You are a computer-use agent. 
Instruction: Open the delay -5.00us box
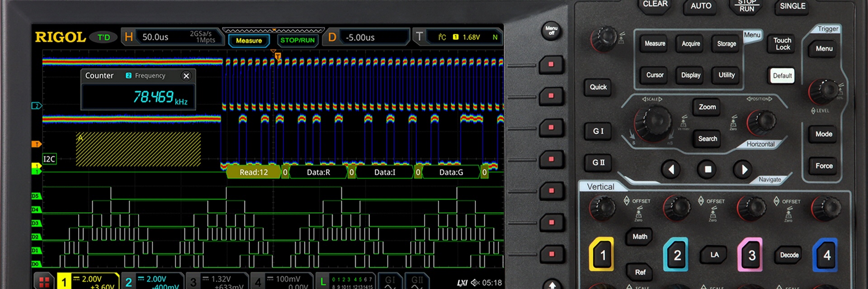(x=367, y=37)
